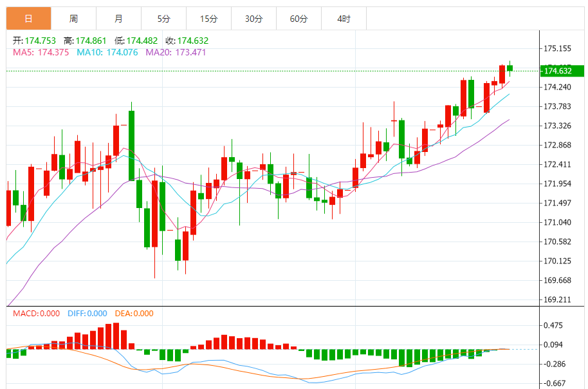Click the 170.582 price axis label
The height and width of the screenshot is (389, 588).
point(557,242)
